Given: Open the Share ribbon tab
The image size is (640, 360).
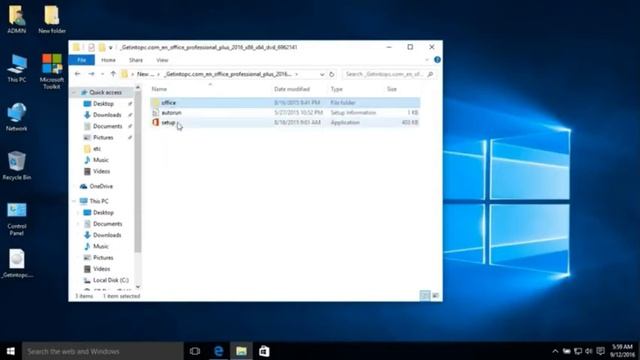Looking at the screenshot, I should tap(136, 60).
